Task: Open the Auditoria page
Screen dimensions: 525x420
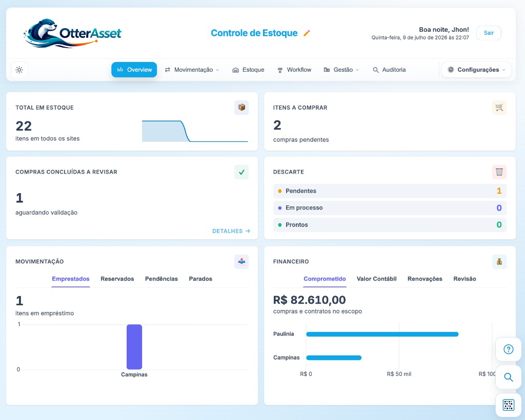Action: (x=389, y=70)
